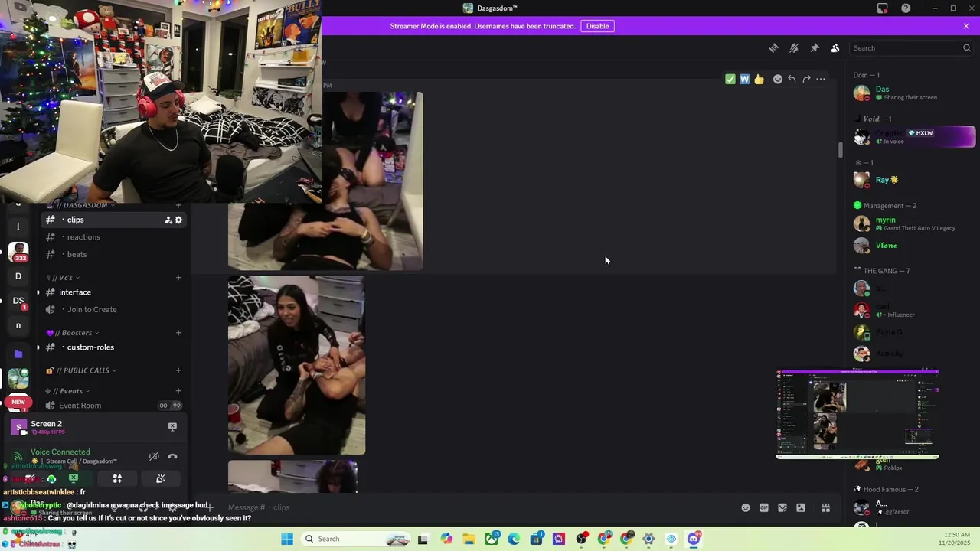
Task: Open member Vlone in Management list
Action: (x=911, y=246)
